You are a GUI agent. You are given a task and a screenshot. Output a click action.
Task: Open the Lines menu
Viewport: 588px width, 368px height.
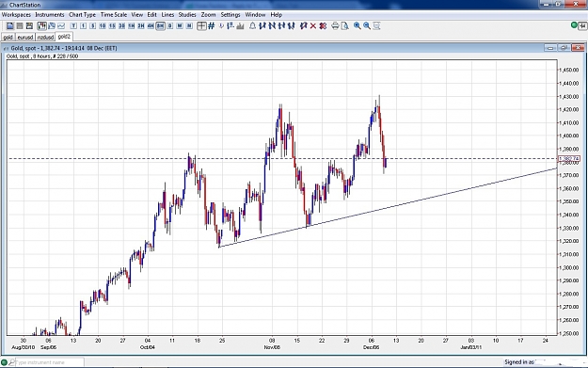tap(167, 15)
